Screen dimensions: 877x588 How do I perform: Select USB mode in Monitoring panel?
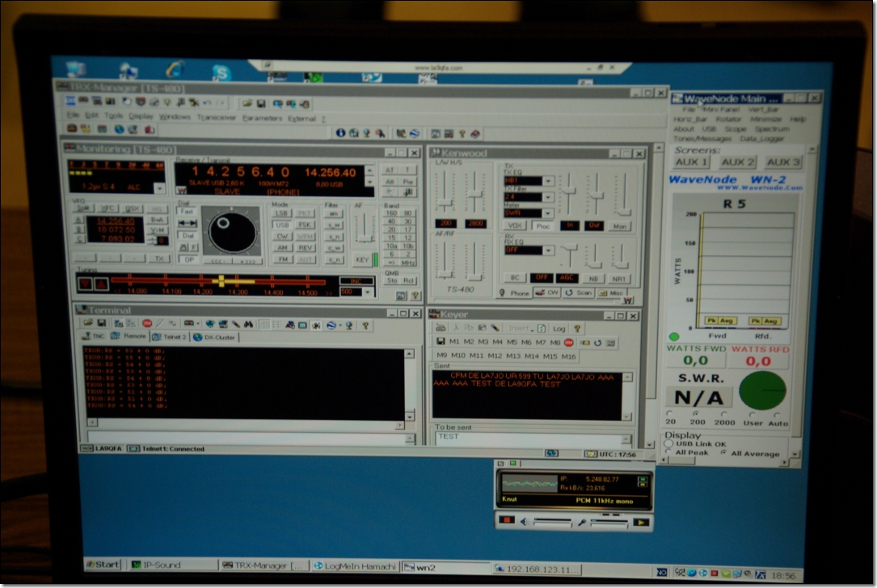(x=282, y=225)
